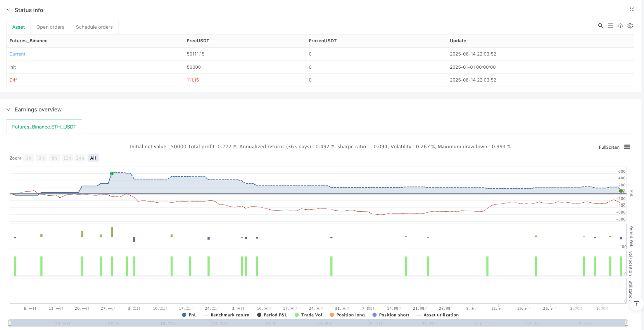Switch to the Open orders tab
Screen dimensions: 644x330
point(50,27)
